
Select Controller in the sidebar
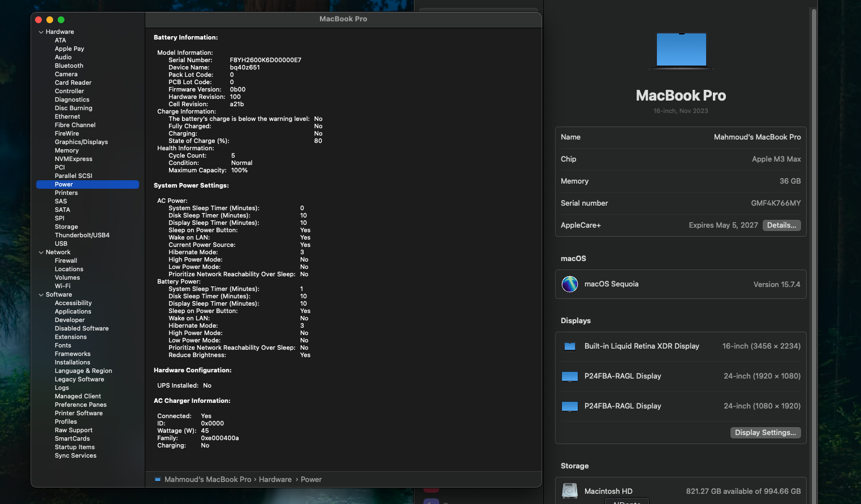[70, 92]
